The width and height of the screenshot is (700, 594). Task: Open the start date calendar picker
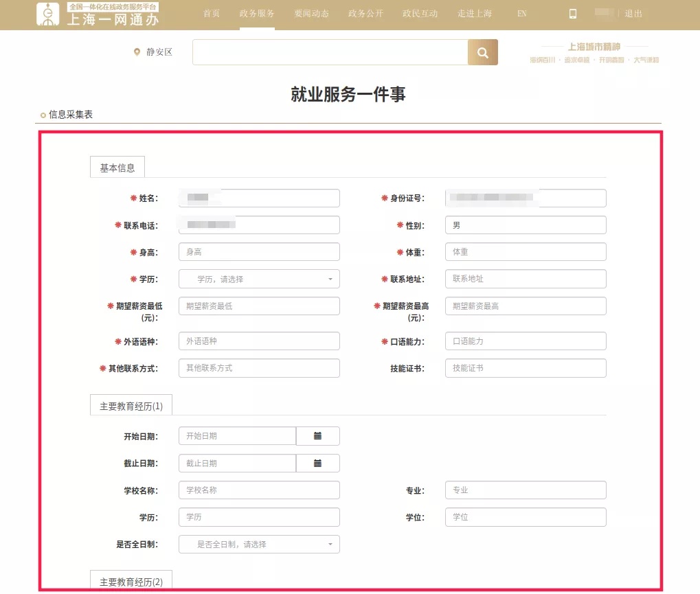pyautogui.click(x=317, y=436)
